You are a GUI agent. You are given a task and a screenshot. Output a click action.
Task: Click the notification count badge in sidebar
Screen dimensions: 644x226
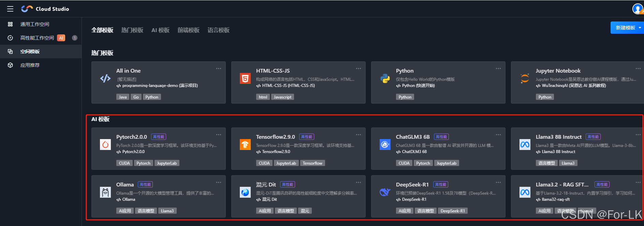pyautogui.click(x=75, y=38)
